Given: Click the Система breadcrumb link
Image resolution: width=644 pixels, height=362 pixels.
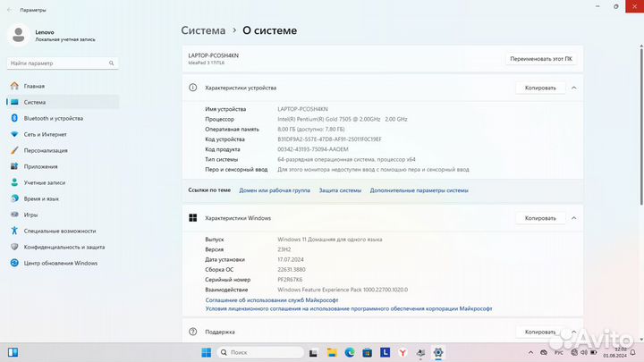Looking at the screenshot, I should click(203, 30).
